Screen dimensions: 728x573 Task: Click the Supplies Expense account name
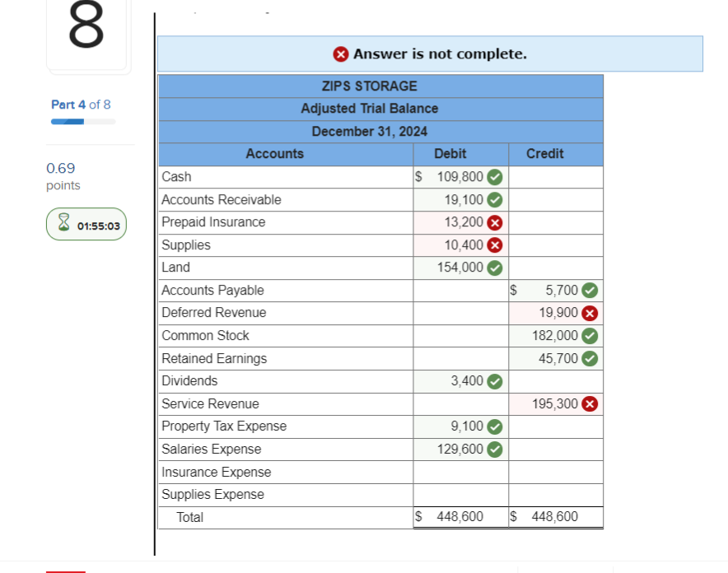(x=212, y=495)
